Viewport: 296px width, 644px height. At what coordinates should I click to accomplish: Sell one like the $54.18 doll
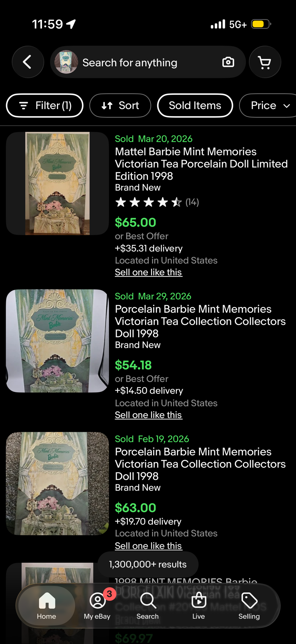point(149,415)
